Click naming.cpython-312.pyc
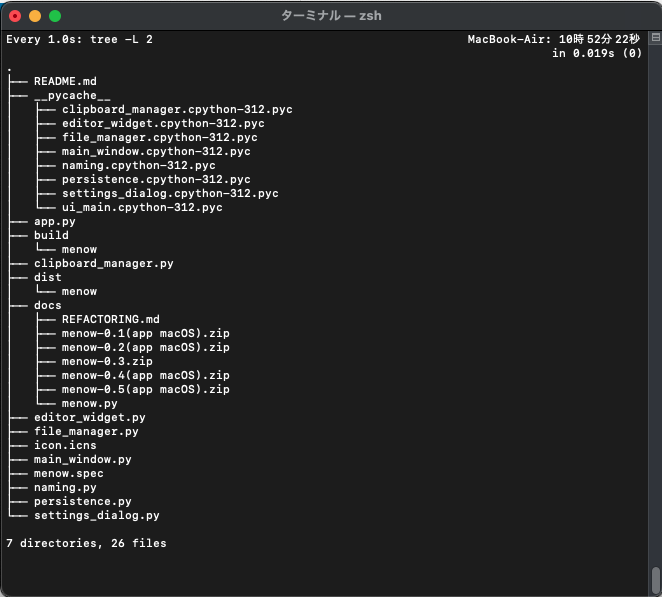 (x=138, y=165)
